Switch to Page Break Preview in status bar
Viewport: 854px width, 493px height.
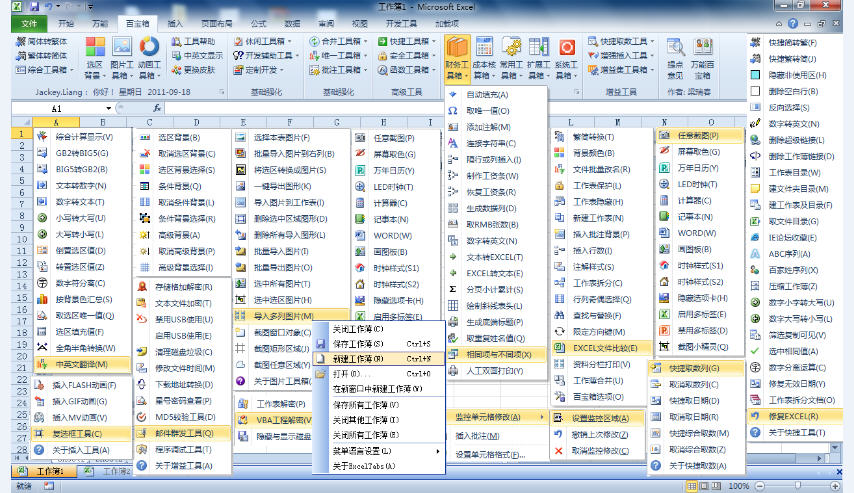(x=716, y=485)
